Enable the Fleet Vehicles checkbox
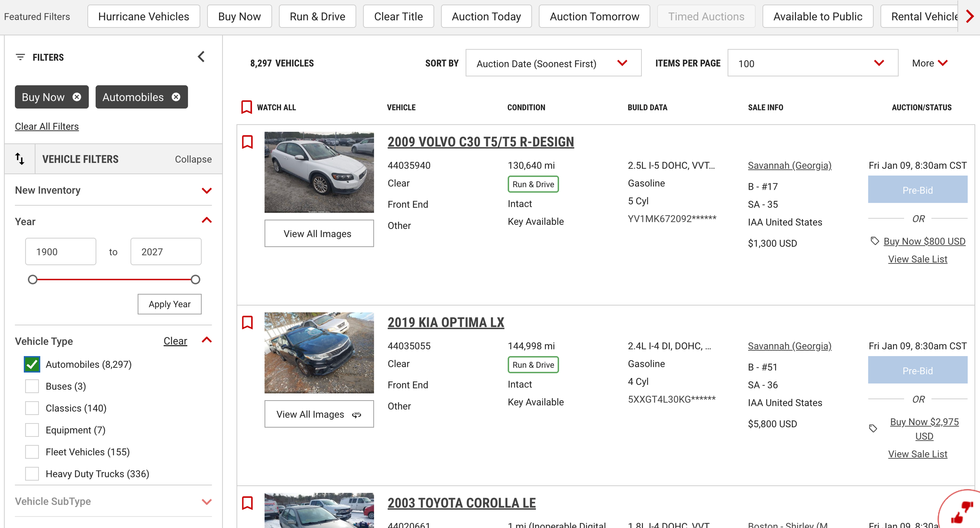Image resolution: width=980 pixels, height=528 pixels. click(32, 452)
